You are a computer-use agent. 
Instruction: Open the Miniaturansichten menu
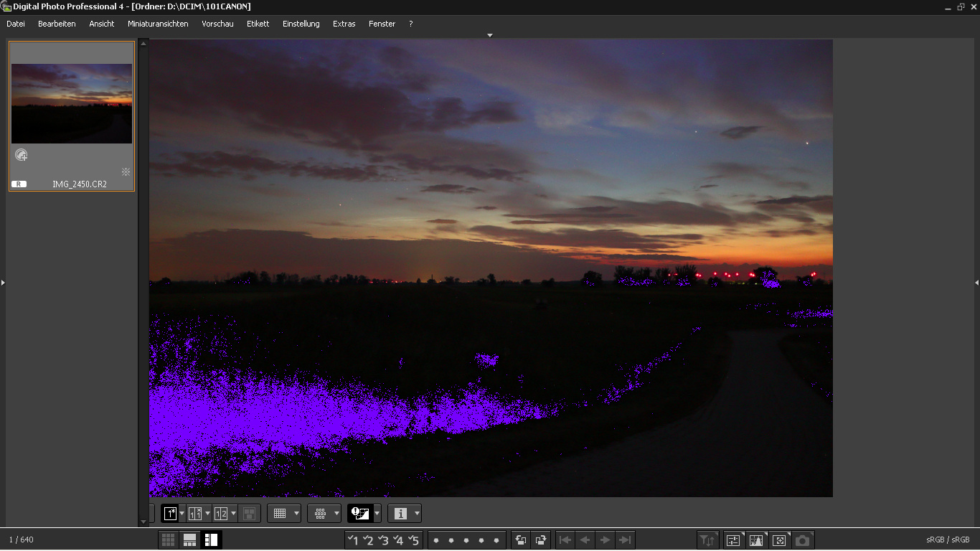tap(158, 24)
